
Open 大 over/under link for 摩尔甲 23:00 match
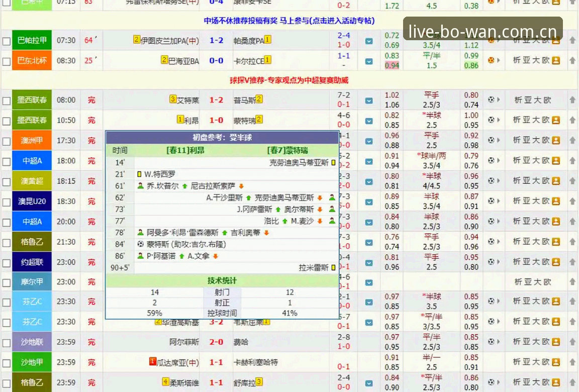537,282
